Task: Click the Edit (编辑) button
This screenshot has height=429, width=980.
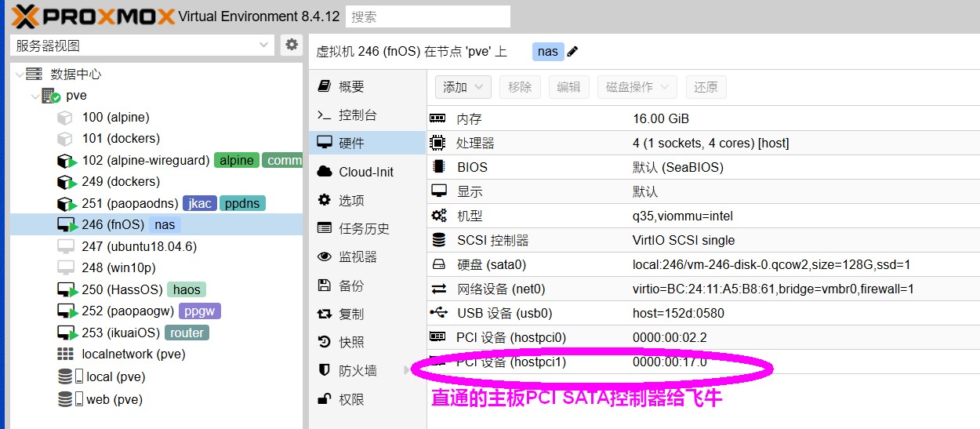Action: coord(569,87)
